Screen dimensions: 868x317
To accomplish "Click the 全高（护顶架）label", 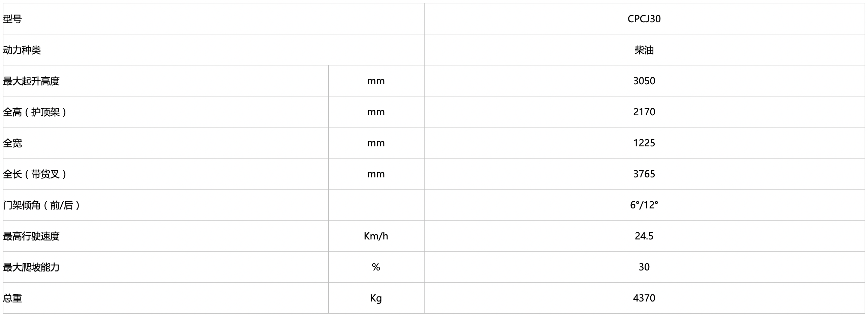I will (x=35, y=112).
